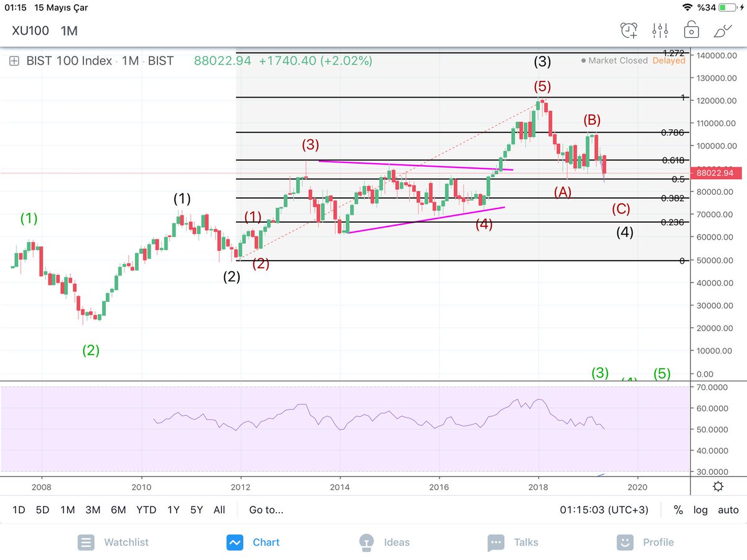The width and height of the screenshot is (747, 560).
Task: Switch to the Chart tab
Action: tap(253, 542)
